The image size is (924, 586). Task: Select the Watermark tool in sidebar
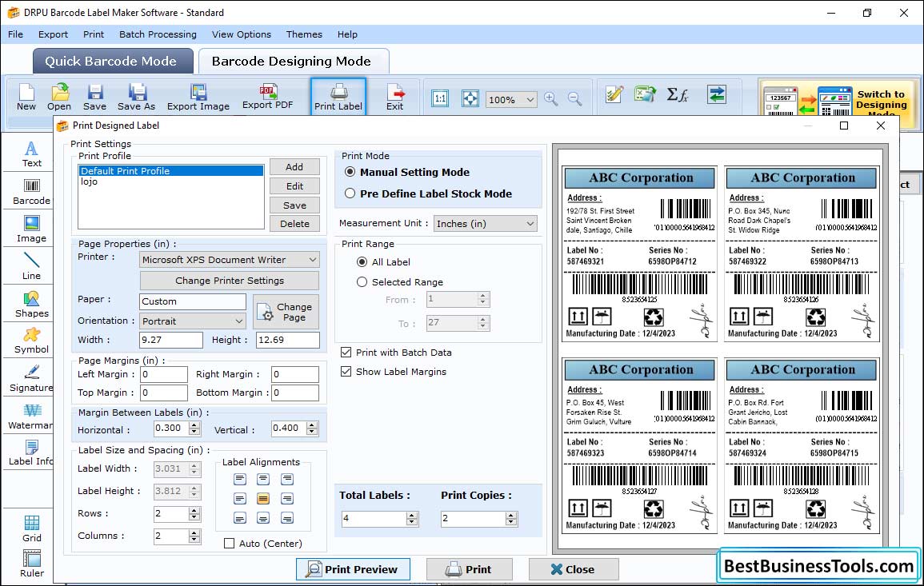coord(31,417)
